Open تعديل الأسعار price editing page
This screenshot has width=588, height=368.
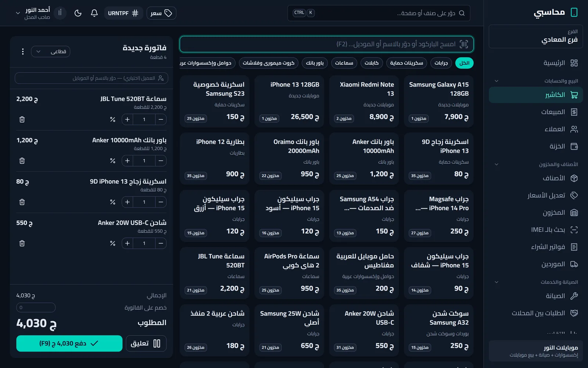pyautogui.click(x=536, y=195)
